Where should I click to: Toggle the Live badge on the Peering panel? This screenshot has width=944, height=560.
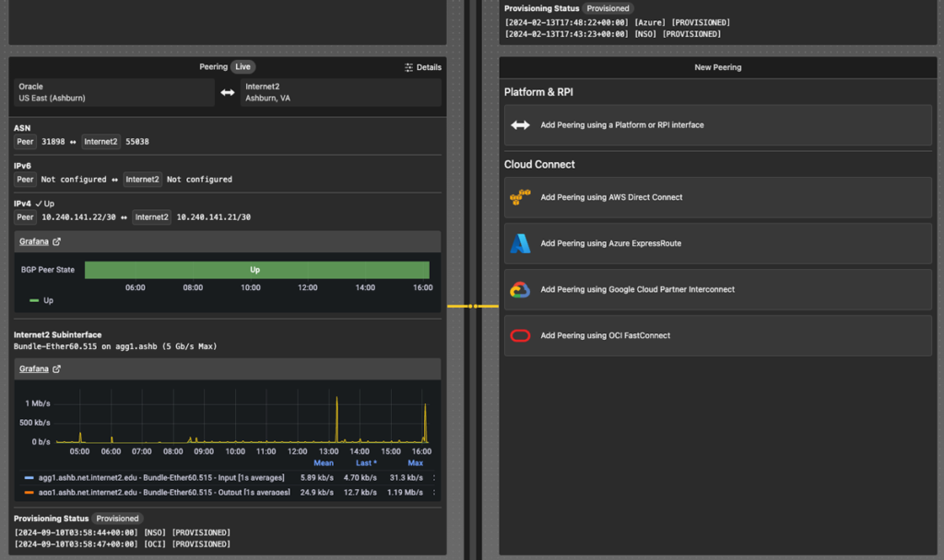point(242,66)
